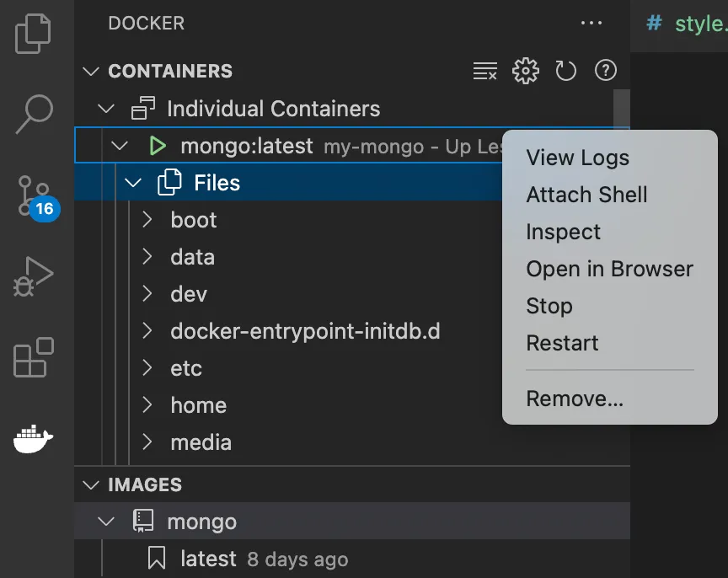The image size is (728, 578).
Task: Expand the boot folder
Action: point(147,220)
